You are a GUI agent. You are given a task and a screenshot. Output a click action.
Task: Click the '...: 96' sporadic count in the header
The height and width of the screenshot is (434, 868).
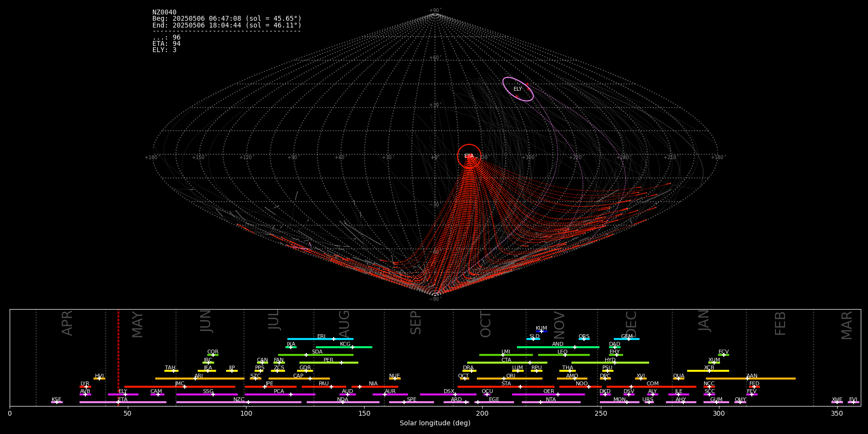click(x=166, y=38)
